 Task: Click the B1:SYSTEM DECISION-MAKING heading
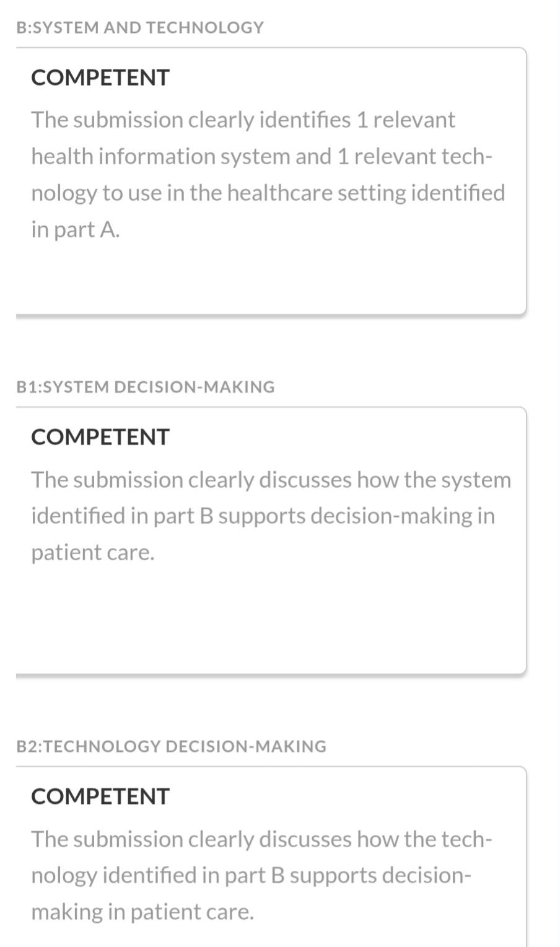(146, 387)
